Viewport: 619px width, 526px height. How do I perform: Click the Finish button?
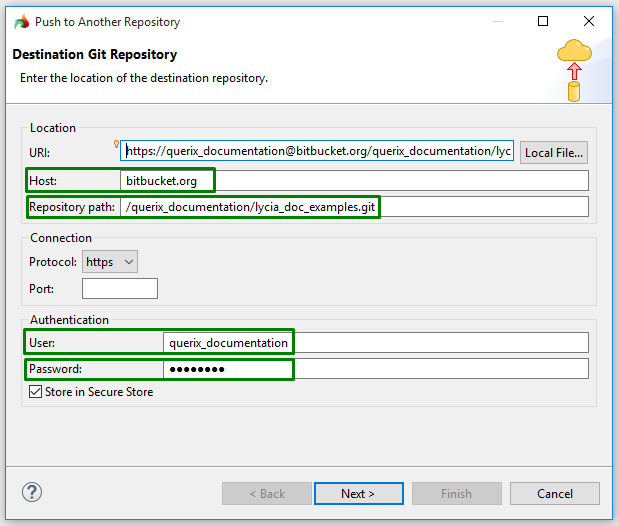coord(456,494)
